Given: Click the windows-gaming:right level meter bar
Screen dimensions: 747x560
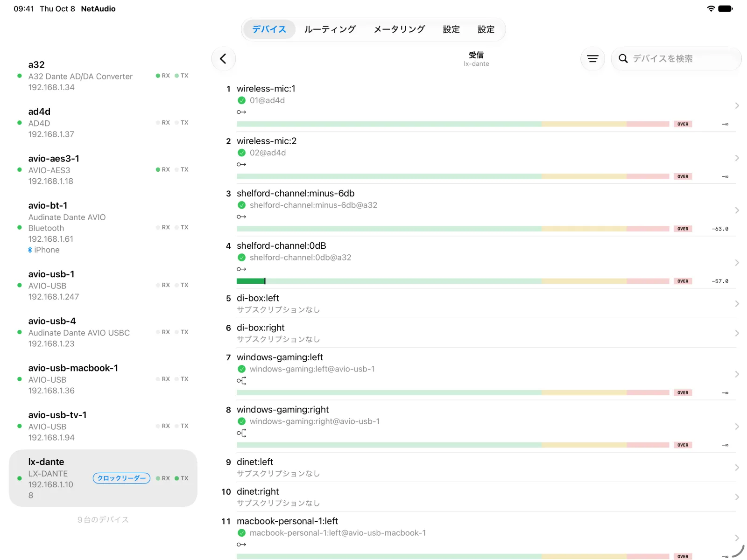Looking at the screenshot, I should pyautogui.click(x=453, y=445).
